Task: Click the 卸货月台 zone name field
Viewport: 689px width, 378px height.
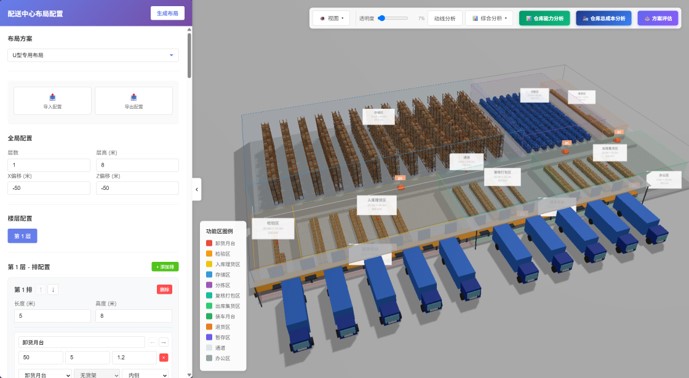Action: (81, 342)
